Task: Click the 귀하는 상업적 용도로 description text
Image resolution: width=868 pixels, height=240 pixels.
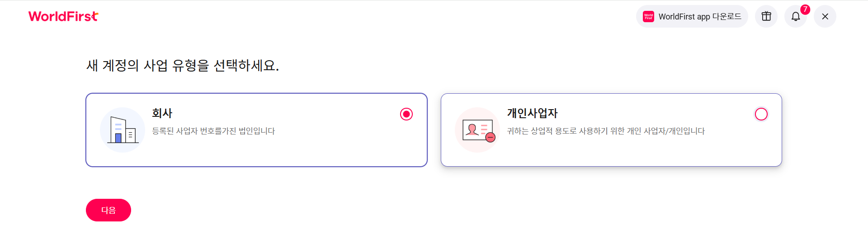Action: [x=606, y=131]
